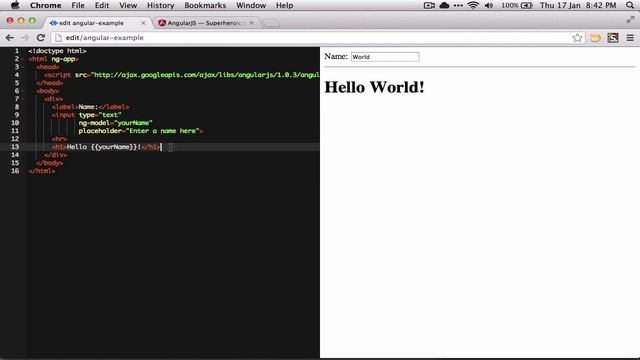Click the closing body tag on line 15

point(49,163)
